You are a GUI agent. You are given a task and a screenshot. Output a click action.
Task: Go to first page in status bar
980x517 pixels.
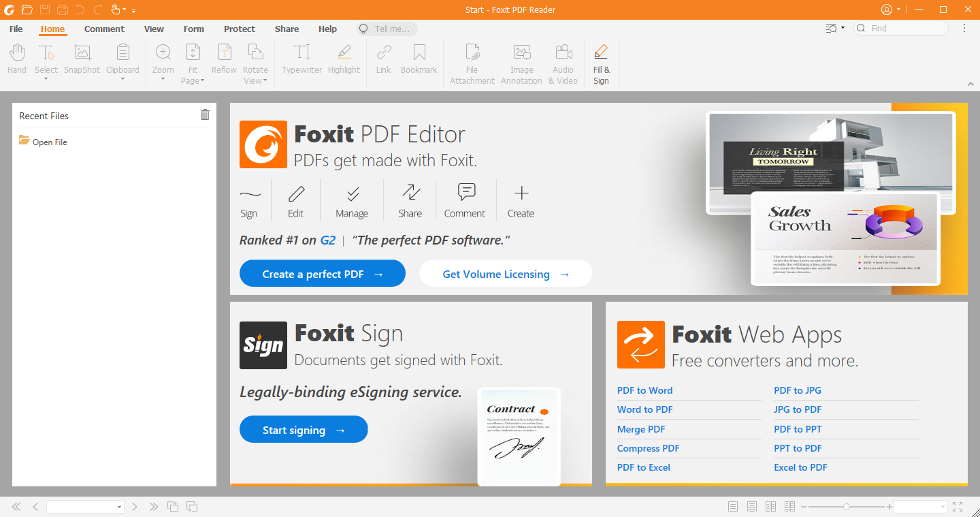click(x=16, y=507)
